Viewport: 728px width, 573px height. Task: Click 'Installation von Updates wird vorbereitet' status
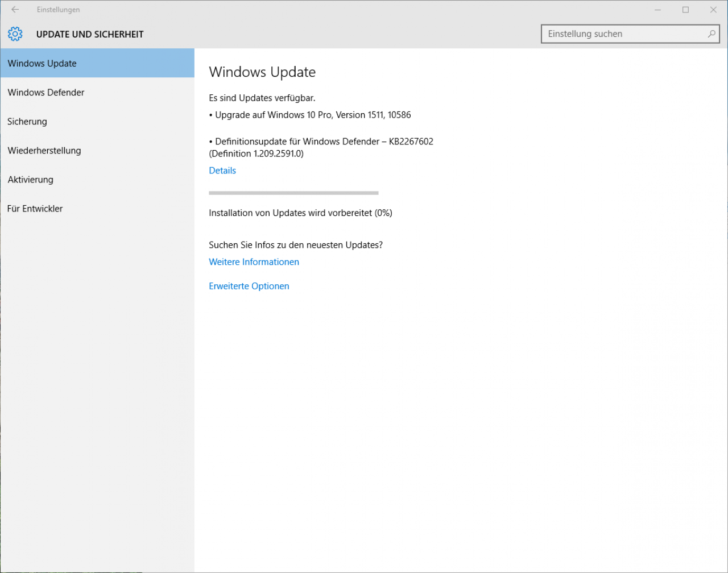pos(300,213)
